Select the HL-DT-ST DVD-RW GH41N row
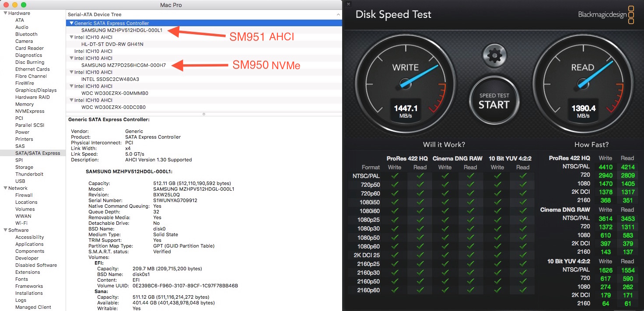Image resolution: width=644 pixels, height=311 pixels. 203,44
